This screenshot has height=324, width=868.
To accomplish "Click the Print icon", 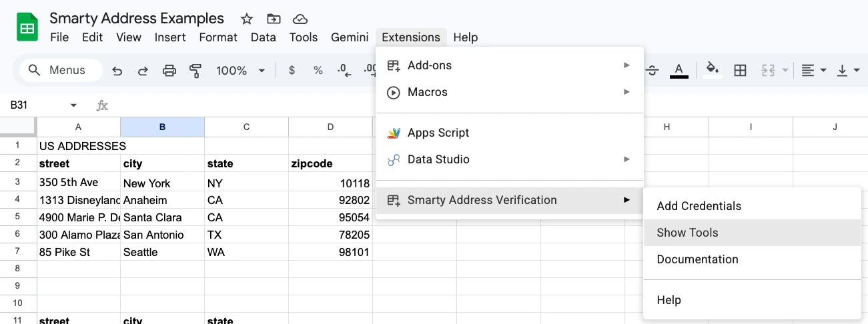I will click(x=169, y=71).
